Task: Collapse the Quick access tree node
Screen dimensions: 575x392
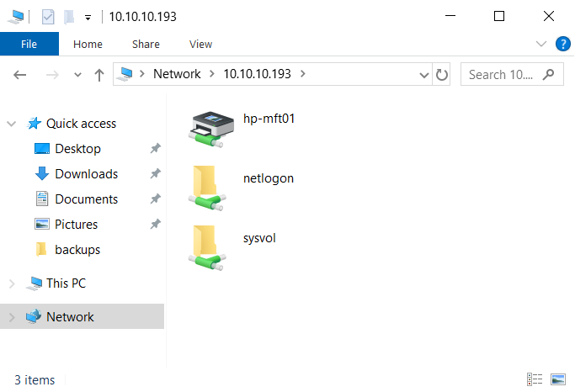Action: (x=12, y=124)
